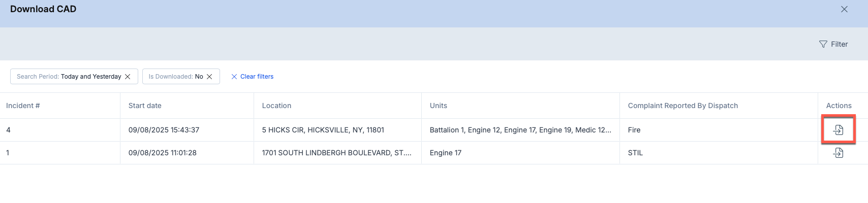Remove the Search Period filter chip

point(128,77)
